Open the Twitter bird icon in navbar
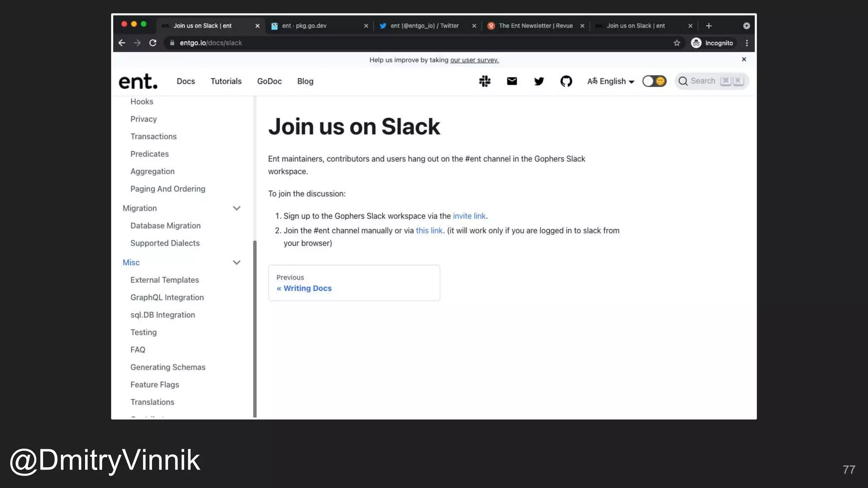868x488 pixels. coord(539,81)
